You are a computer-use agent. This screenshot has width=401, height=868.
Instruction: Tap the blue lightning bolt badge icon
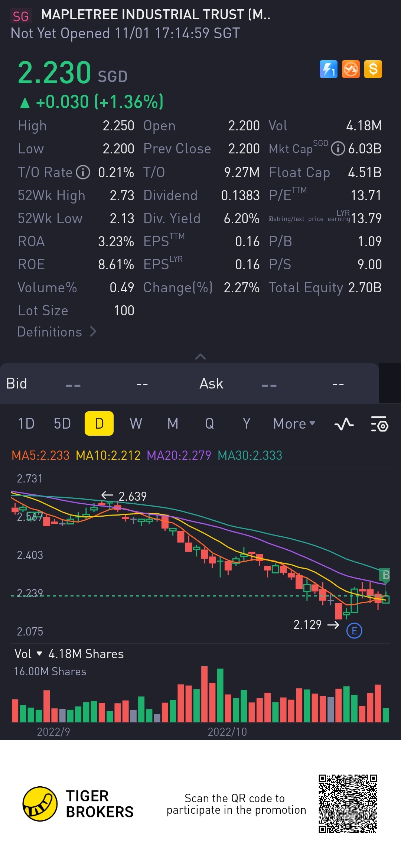pos(329,69)
